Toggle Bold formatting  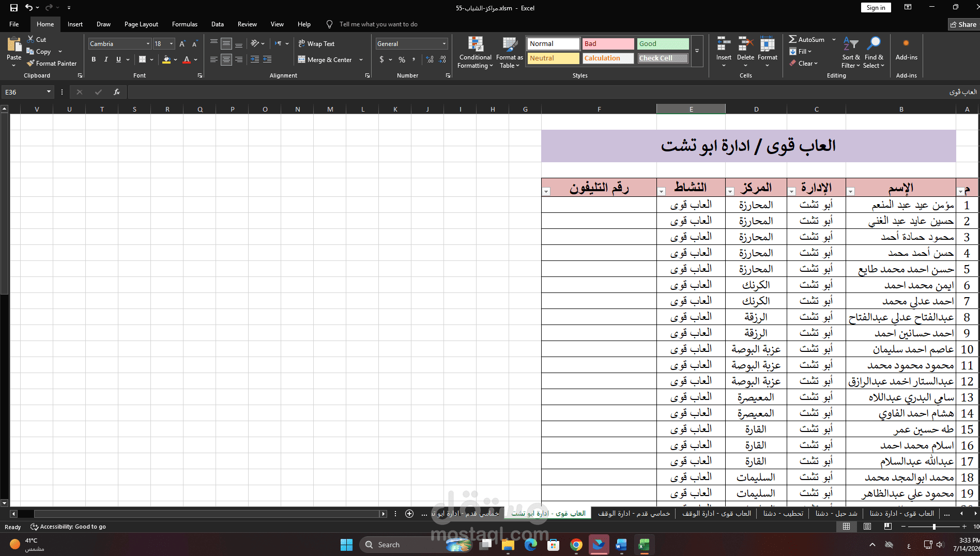[x=94, y=59]
